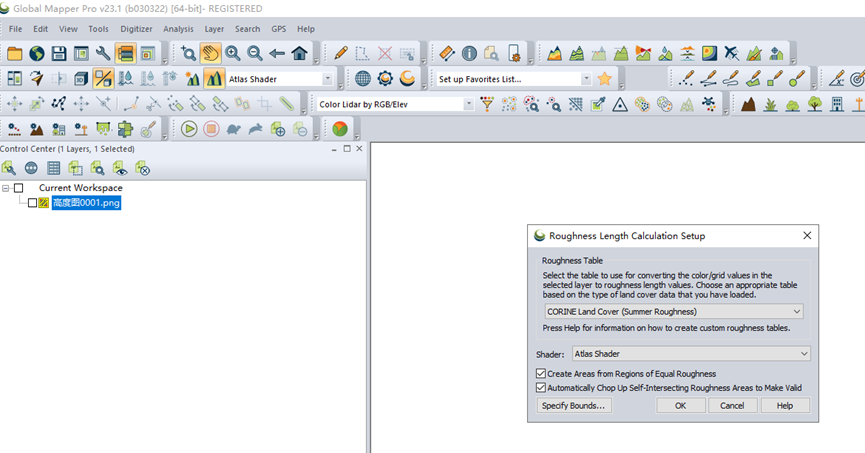865x453 pixels.
Task: Open the File menu
Action: (15, 29)
